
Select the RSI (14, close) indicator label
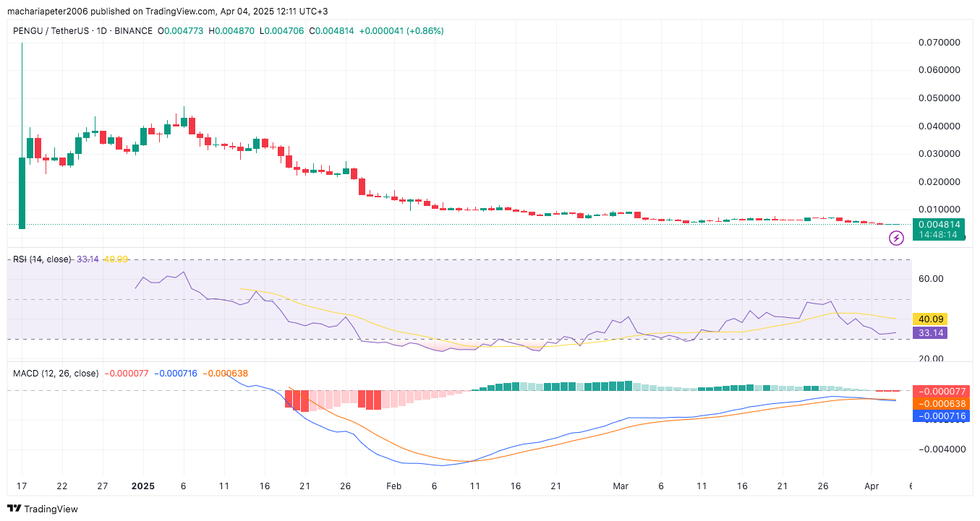coord(42,259)
